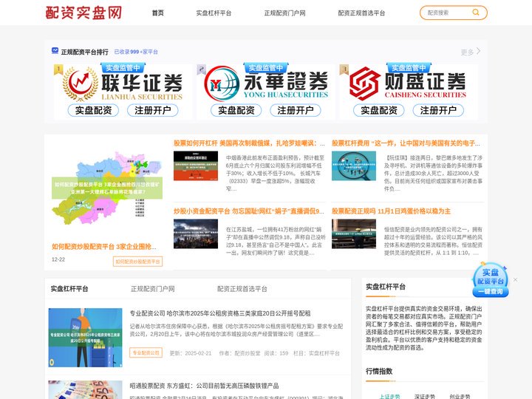Open article 昭通股票配资 东方盛虹
Image resolution: width=532 pixels, height=399 pixels.
(204, 386)
